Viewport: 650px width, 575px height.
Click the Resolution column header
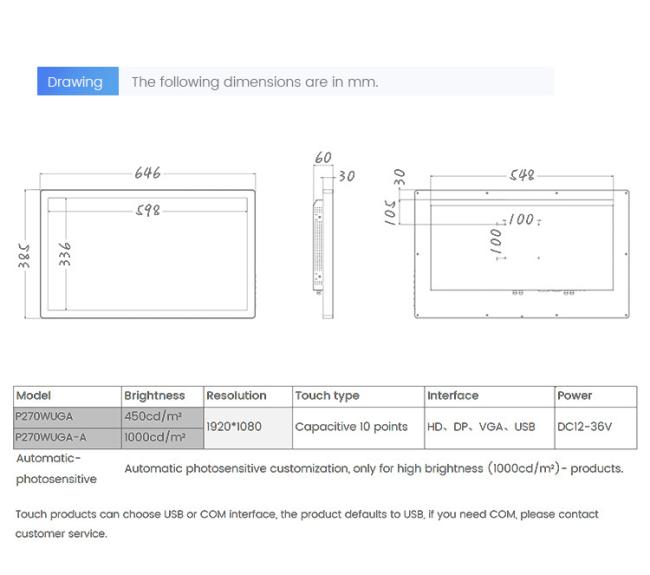pyautogui.click(x=236, y=396)
